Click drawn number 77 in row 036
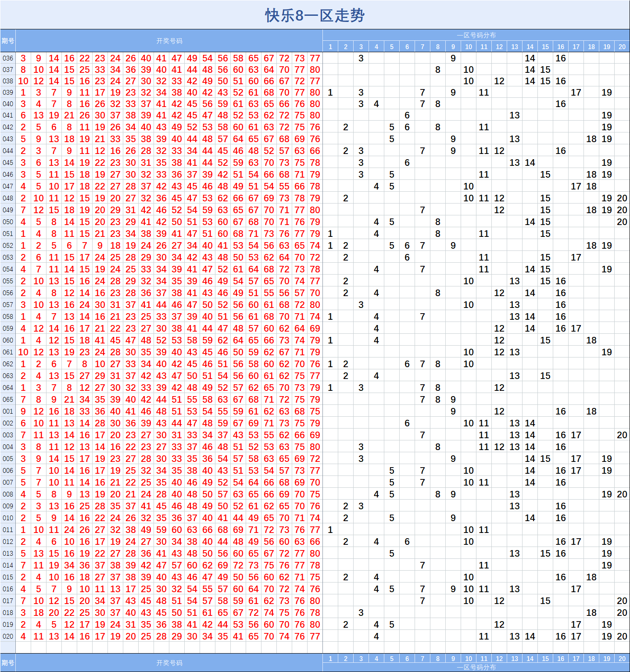The image size is (630, 672). click(x=315, y=58)
